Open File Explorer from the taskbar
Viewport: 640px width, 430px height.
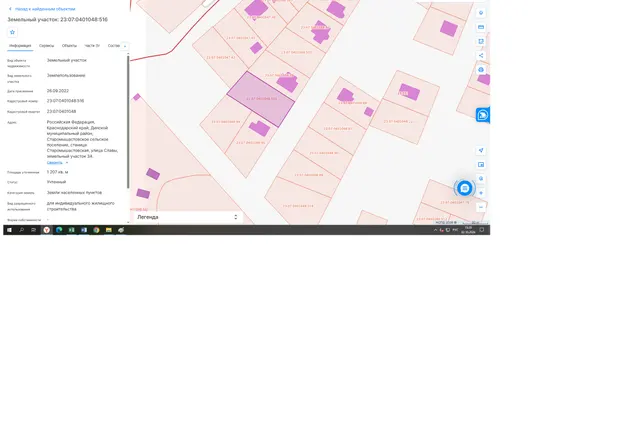click(x=109, y=230)
